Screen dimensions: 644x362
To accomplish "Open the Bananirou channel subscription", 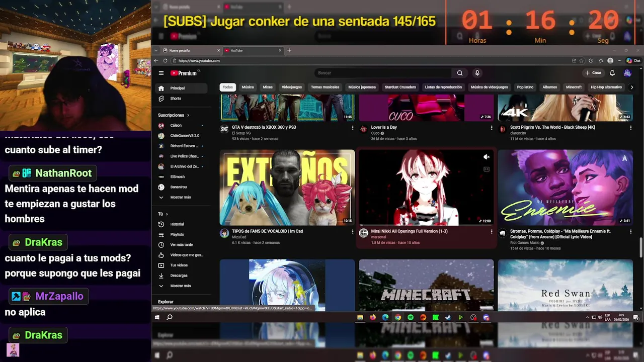I will click(x=181, y=187).
